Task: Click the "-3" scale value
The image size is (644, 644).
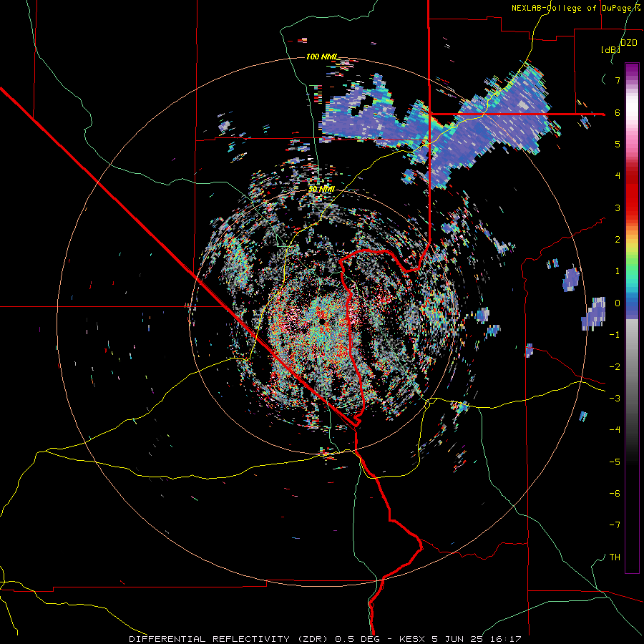Action: [615, 399]
